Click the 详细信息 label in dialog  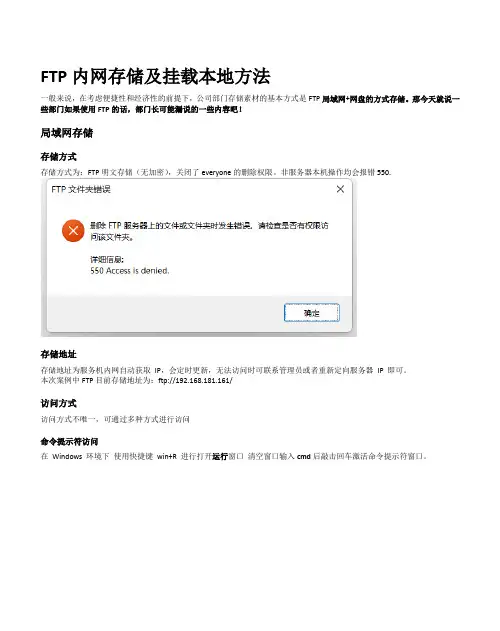pos(107,260)
